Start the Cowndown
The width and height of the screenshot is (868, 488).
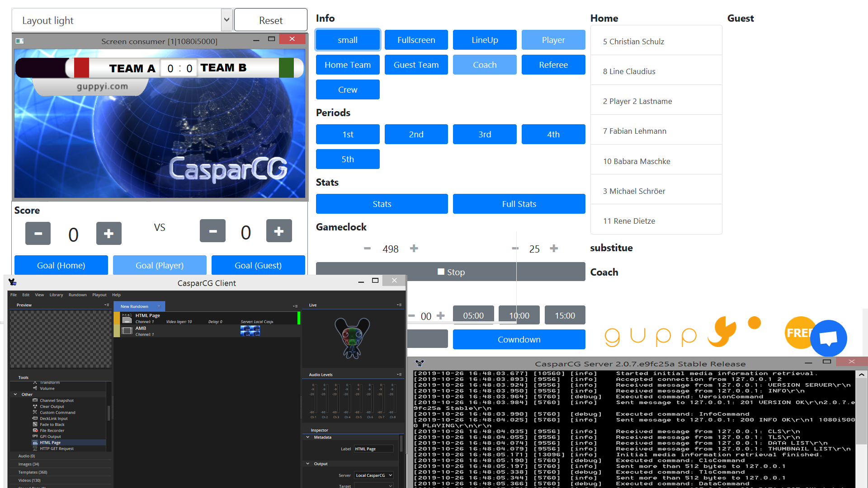pyautogui.click(x=519, y=339)
